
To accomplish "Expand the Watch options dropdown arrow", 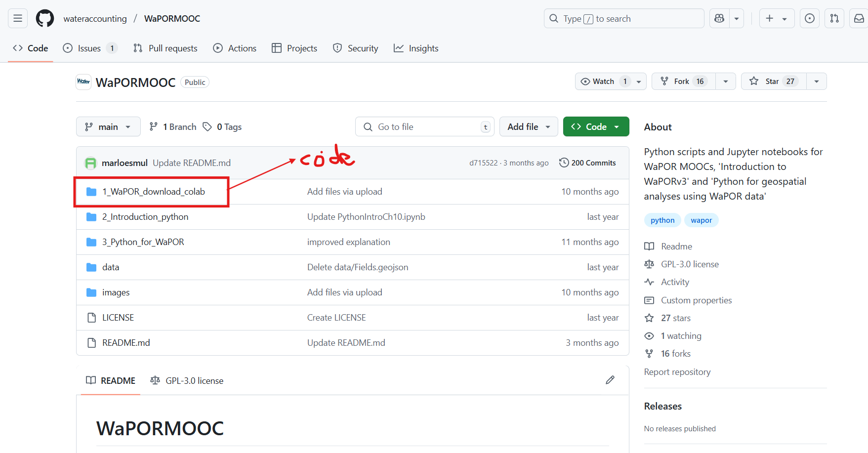I will point(639,82).
